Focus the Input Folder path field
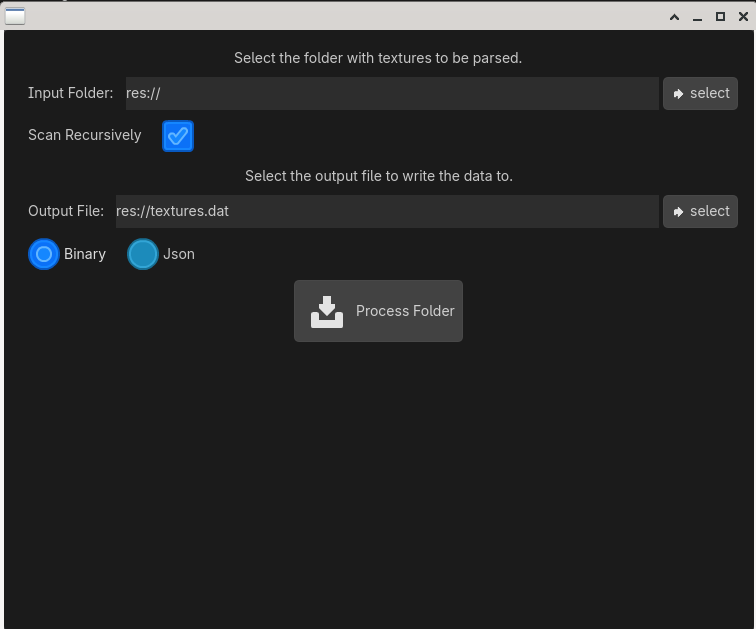The height and width of the screenshot is (629, 756). [x=391, y=93]
